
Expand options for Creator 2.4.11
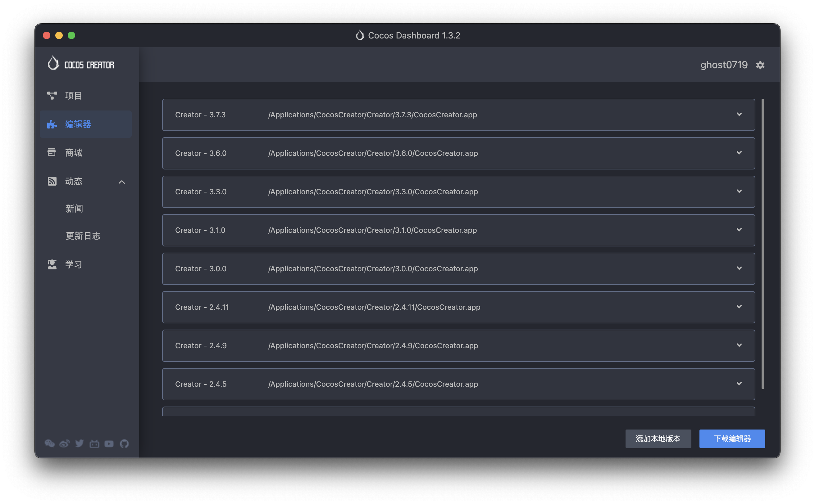739,307
